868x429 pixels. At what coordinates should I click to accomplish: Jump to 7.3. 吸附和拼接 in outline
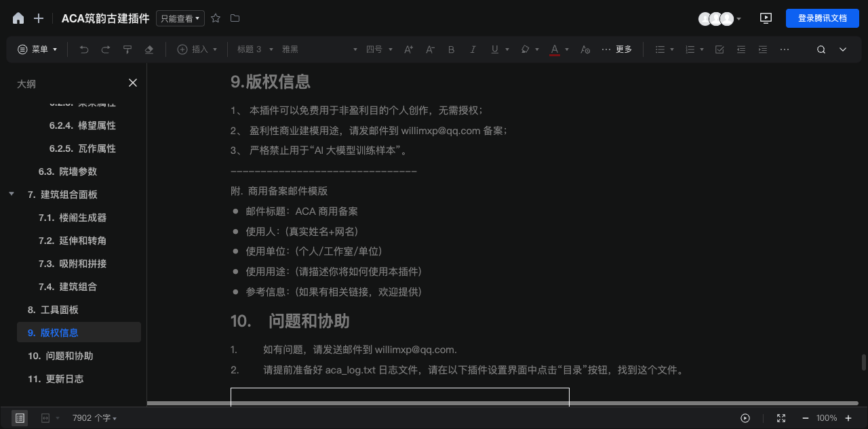(73, 264)
